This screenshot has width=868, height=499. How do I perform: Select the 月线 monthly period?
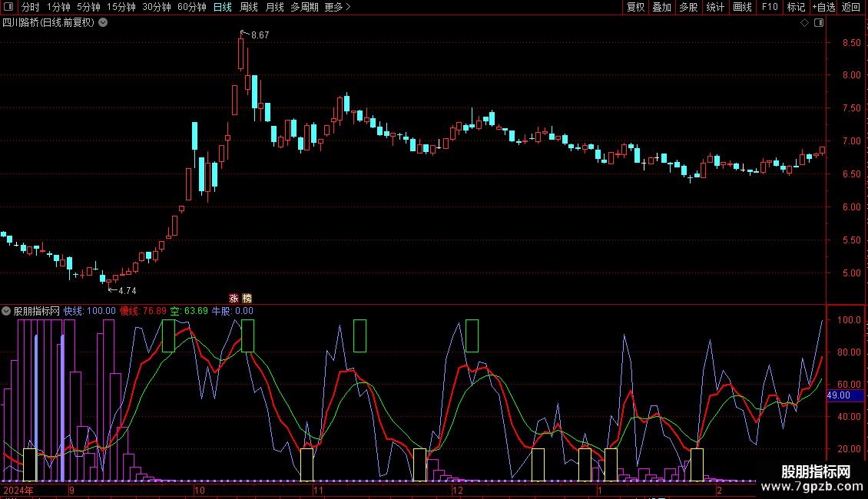pos(274,8)
